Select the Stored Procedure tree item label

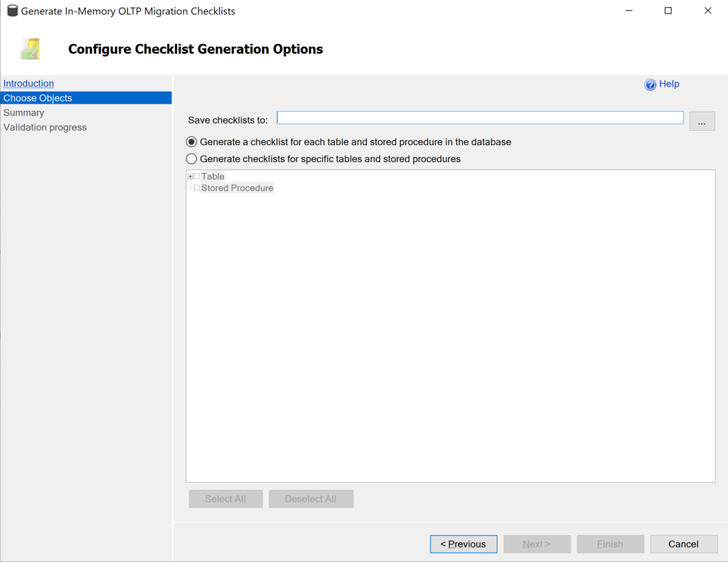[237, 188]
